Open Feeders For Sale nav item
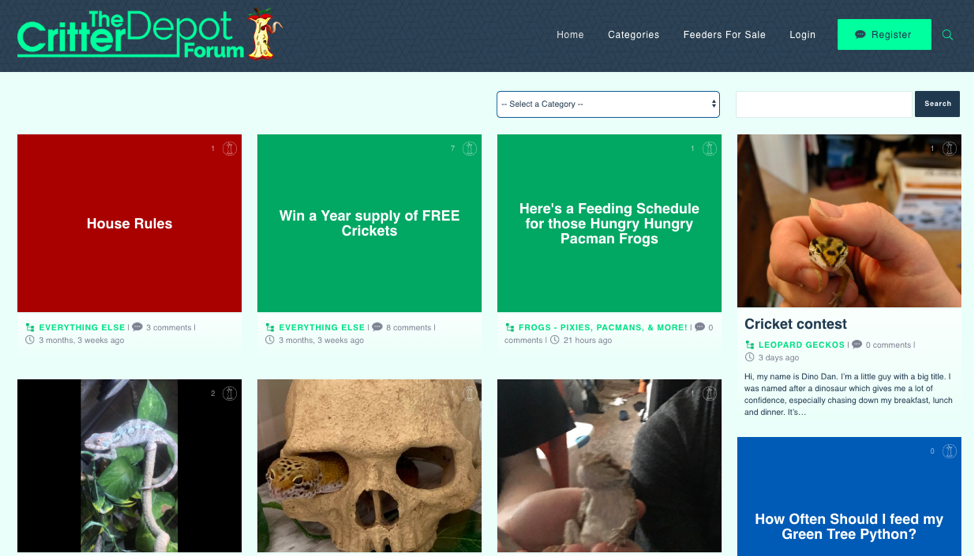The height and width of the screenshot is (556, 974). [x=724, y=35]
